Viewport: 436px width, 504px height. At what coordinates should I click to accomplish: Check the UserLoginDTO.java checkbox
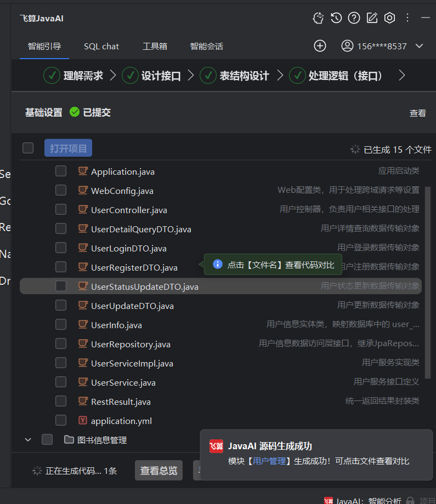pyautogui.click(x=61, y=248)
